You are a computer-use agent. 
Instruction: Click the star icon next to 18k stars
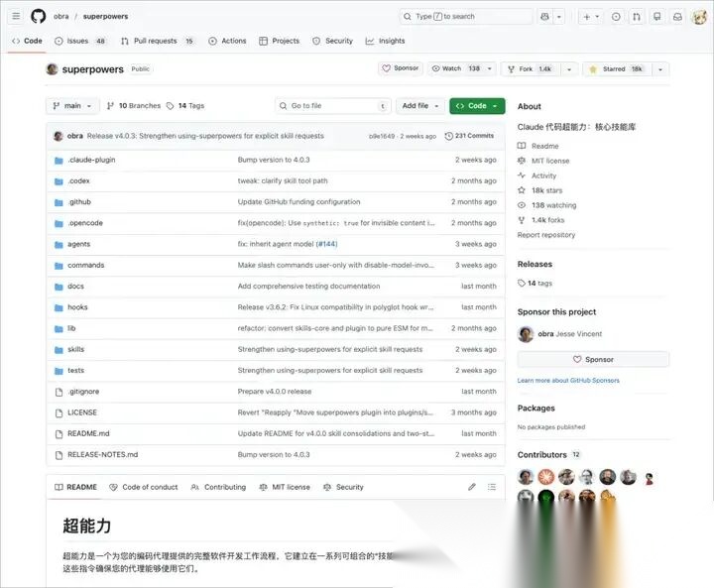(x=522, y=190)
